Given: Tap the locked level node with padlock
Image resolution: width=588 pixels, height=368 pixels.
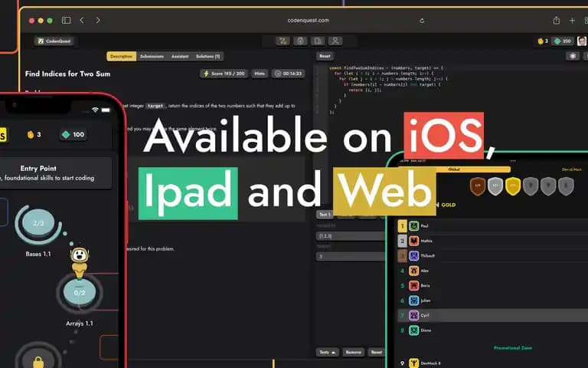Looking at the screenshot, I should tap(38, 360).
